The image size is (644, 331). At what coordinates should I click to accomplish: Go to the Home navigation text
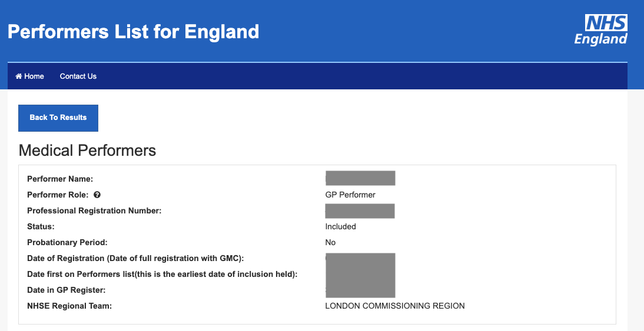tap(34, 76)
